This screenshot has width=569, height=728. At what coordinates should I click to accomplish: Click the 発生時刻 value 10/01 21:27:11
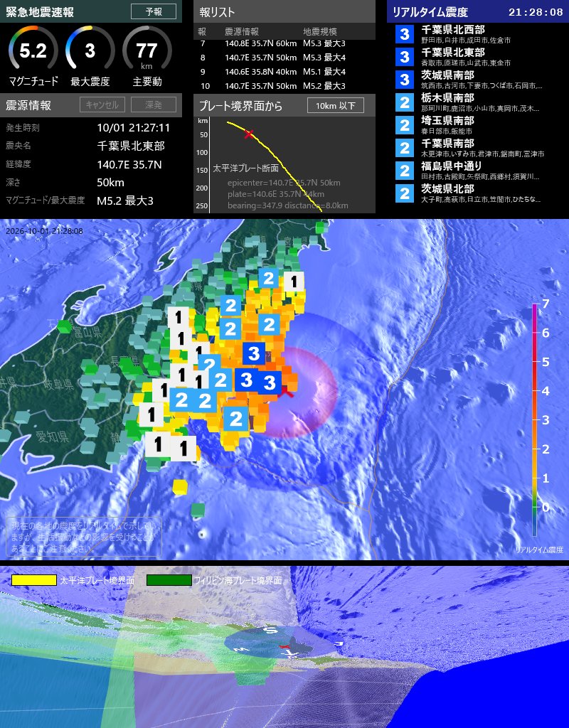[133, 128]
